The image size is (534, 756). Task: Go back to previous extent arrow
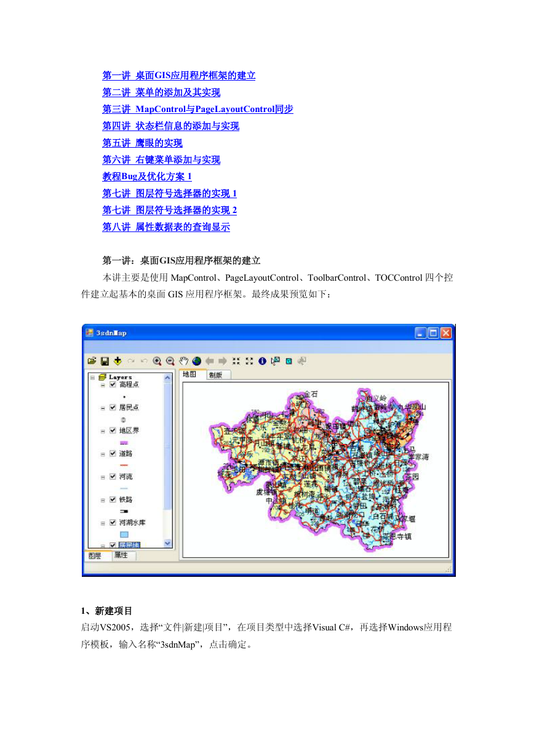point(210,361)
